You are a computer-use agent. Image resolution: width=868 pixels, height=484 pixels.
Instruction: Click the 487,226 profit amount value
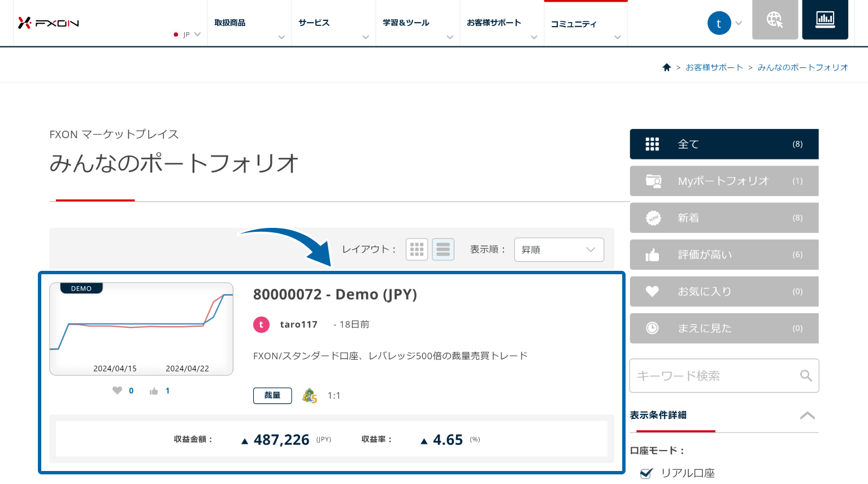(281, 440)
